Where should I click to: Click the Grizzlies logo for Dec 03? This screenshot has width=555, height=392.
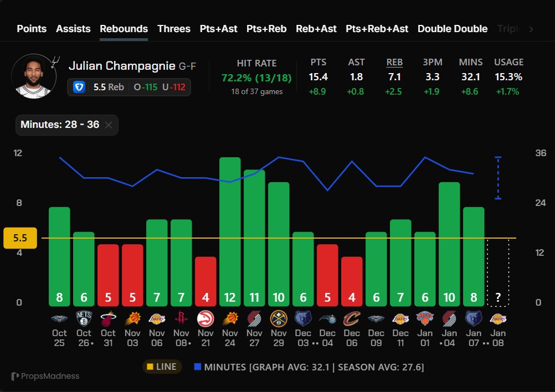303,319
